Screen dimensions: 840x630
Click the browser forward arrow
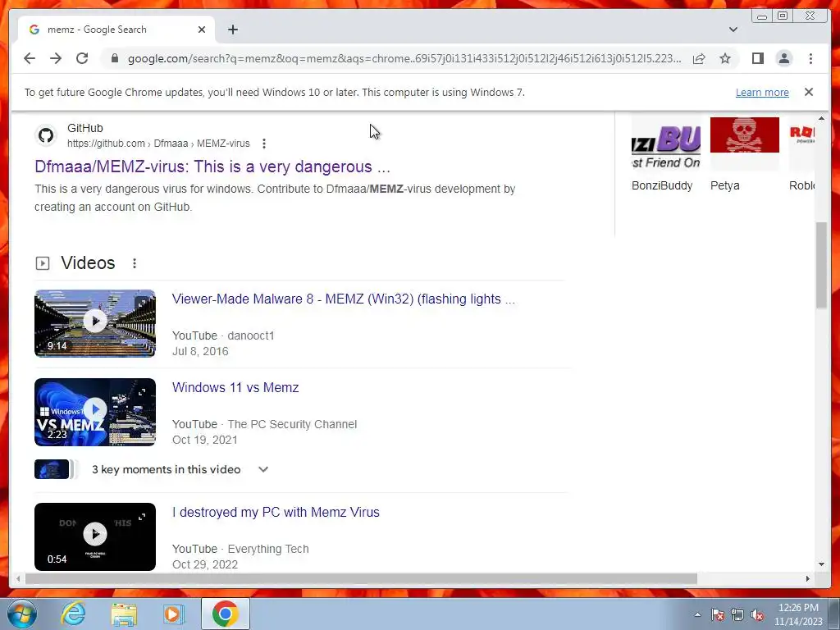point(56,58)
